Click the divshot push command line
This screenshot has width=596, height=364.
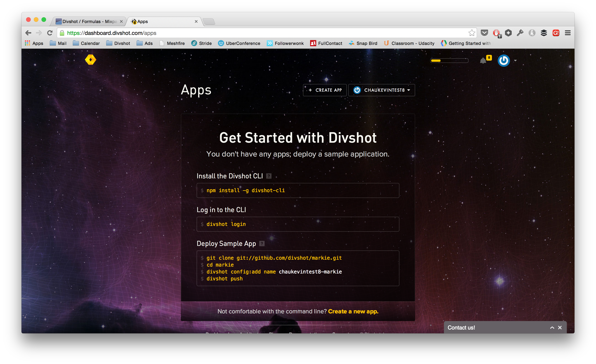(224, 279)
